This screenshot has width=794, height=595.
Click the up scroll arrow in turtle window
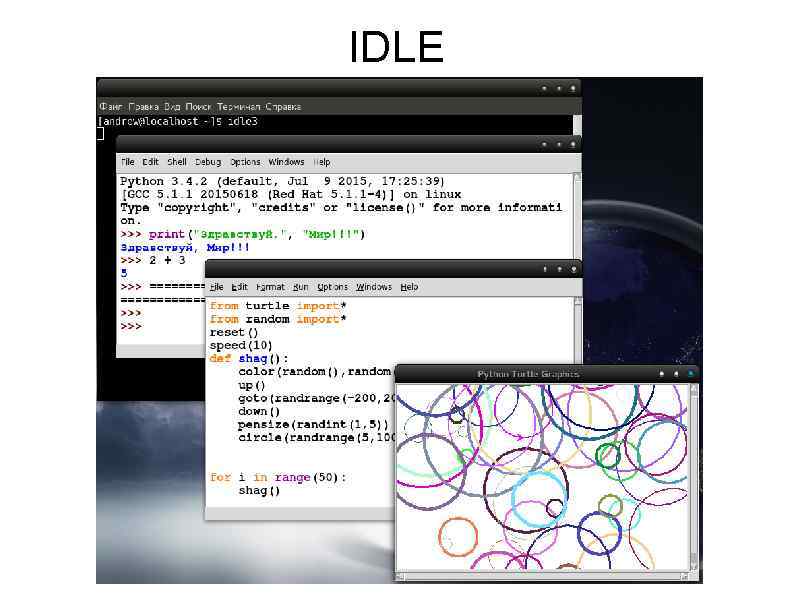pyautogui.click(x=694, y=388)
